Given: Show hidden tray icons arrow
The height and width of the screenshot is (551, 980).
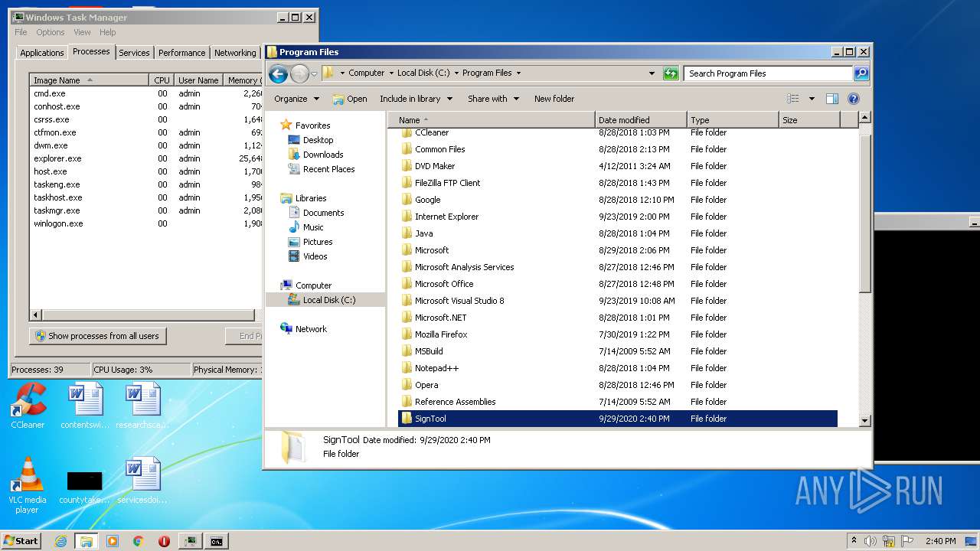Looking at the screenshot, I should (x=854, y=541).
